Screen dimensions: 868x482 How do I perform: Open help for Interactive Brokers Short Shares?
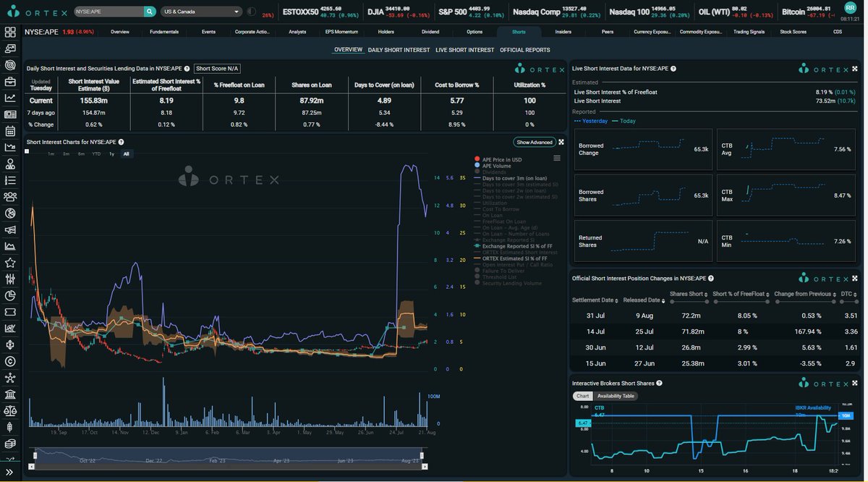pyautogui.click(x=659, y=383)
